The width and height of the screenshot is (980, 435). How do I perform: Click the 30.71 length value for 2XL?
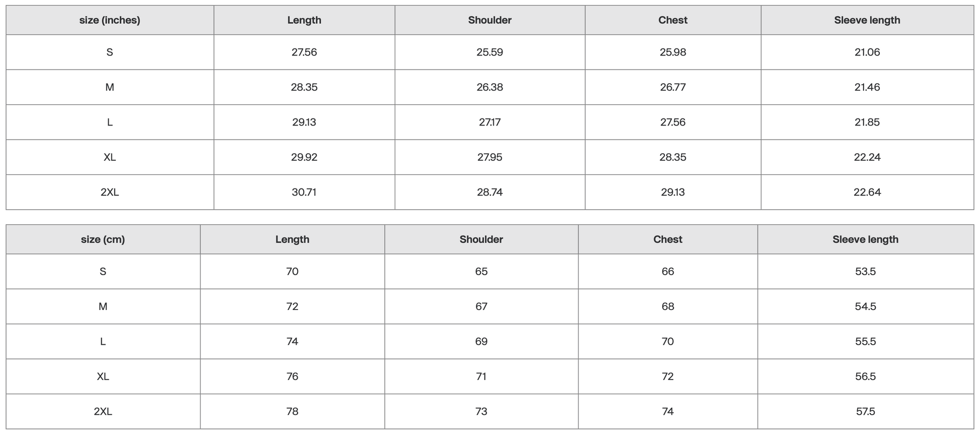pyautogui.click(x=304, y=192)
